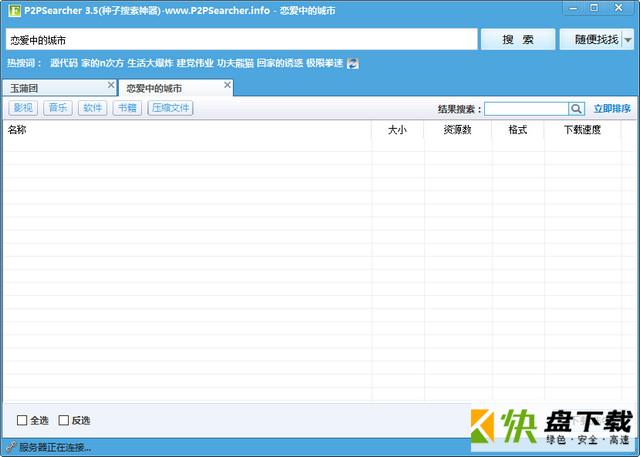Select hot word 功夫熊猫
640x457 pixels.
pyautogui.click(x=236, y=63)
